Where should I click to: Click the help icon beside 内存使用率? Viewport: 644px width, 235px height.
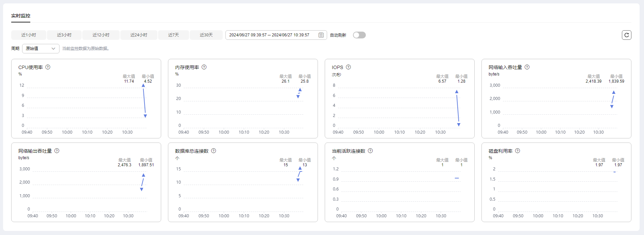point(204,67)
